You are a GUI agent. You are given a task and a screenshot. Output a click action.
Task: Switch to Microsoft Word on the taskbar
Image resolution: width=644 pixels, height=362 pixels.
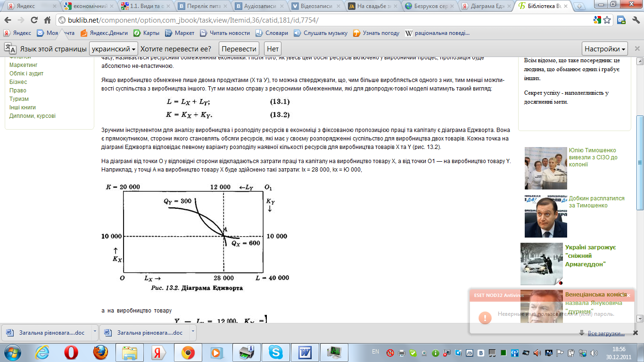point(305,352)
